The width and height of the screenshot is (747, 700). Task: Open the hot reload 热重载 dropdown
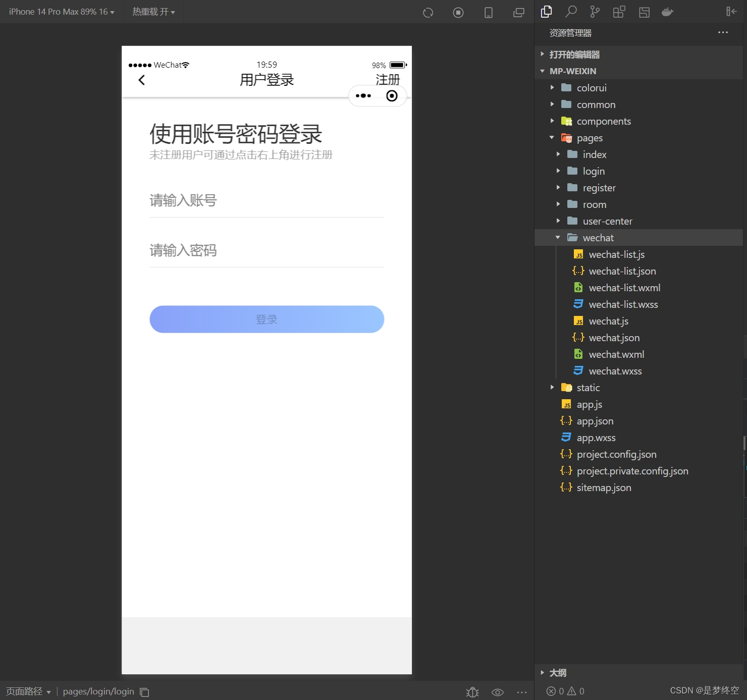153,12
